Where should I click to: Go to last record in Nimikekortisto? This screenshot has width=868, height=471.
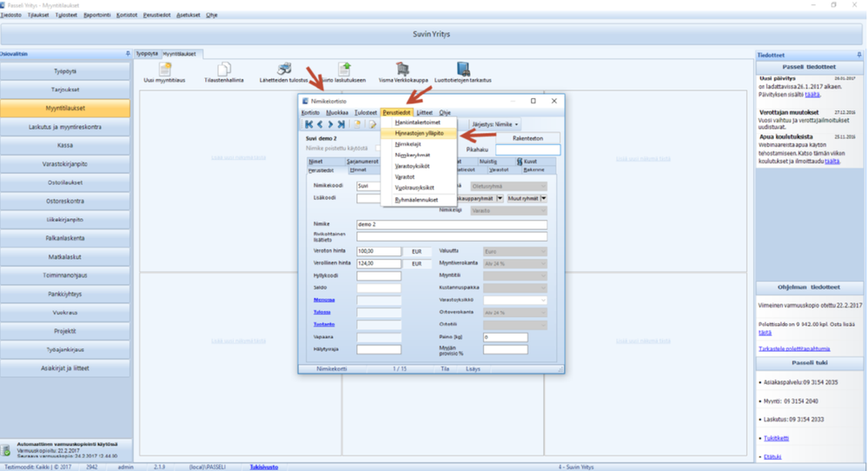click(x=341, y=124)
